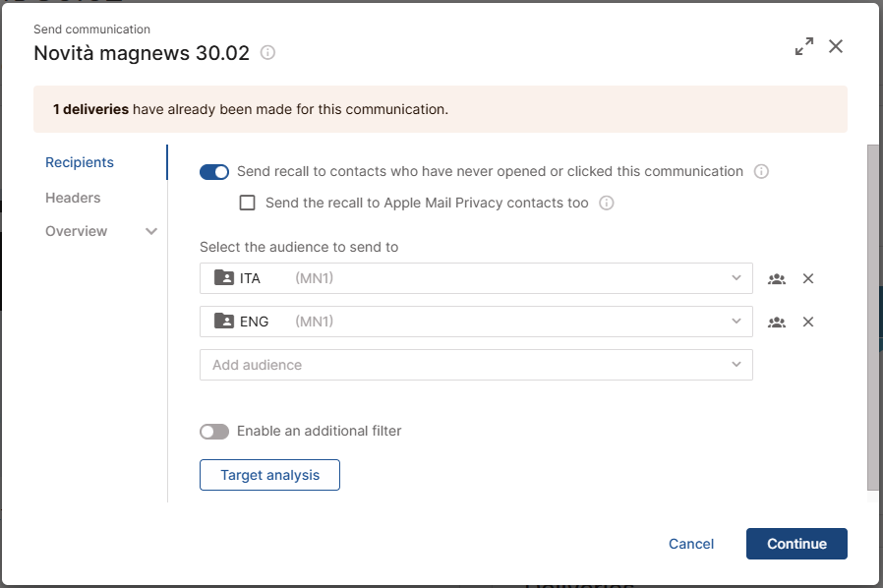Image resolution: width=883 pixels, height=588 pixels.
Task: Open the ENG (MN1) audience dropdown
Action: click(x=476, y=322)
